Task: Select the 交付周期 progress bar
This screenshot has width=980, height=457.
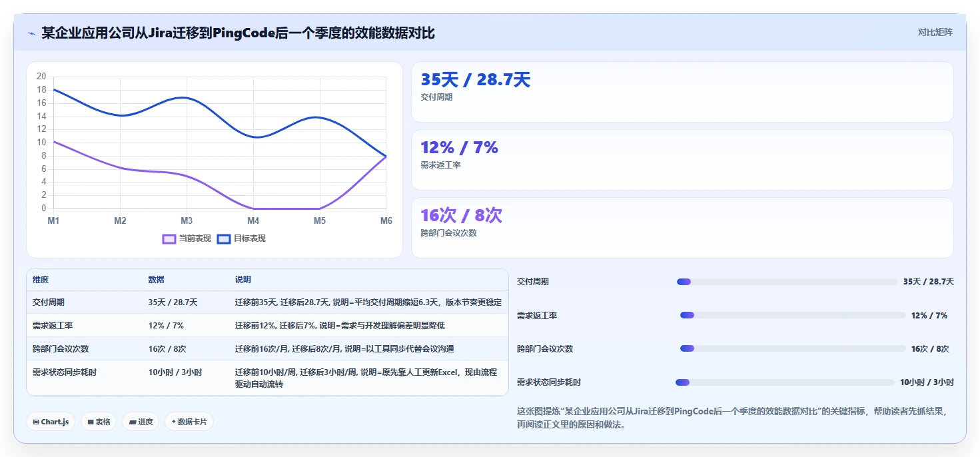Action: [787, 282]
